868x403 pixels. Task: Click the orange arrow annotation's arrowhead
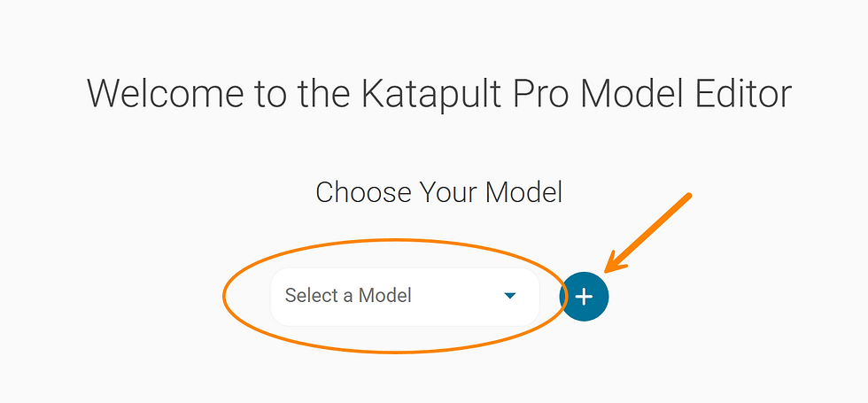pos(615,262)
